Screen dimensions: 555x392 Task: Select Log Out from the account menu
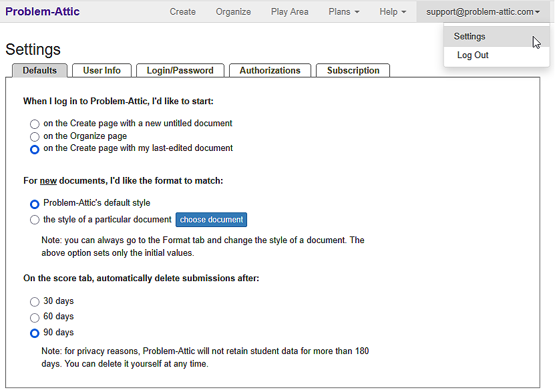click(496, 55)
